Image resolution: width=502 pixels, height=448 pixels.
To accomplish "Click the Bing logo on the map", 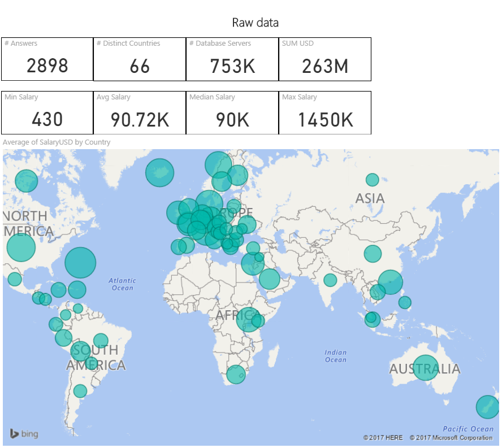I will pyautogui.click(x=24, y=434).
